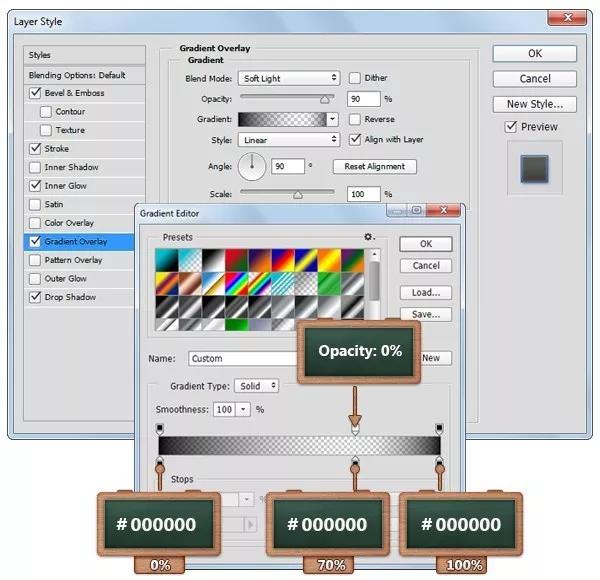Click the Reset Alignment button
The width and height of the screenshot is (600, 580).
375,166
